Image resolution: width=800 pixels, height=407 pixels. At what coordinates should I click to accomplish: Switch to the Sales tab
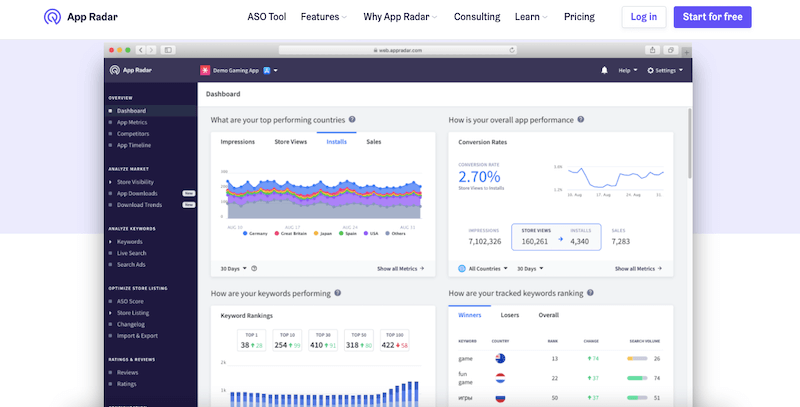click(373, 142)
